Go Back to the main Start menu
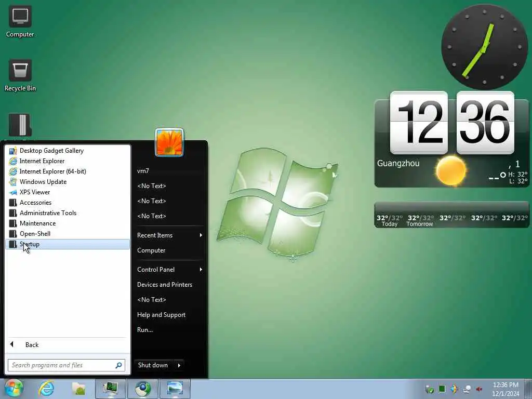Screen dimensions: 532x399 tap(67, 345)
